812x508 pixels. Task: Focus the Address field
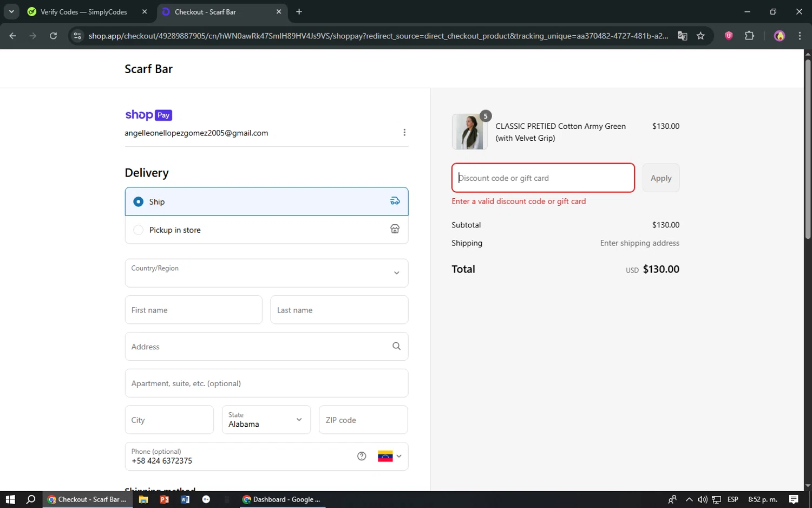(x=266, y=346)
